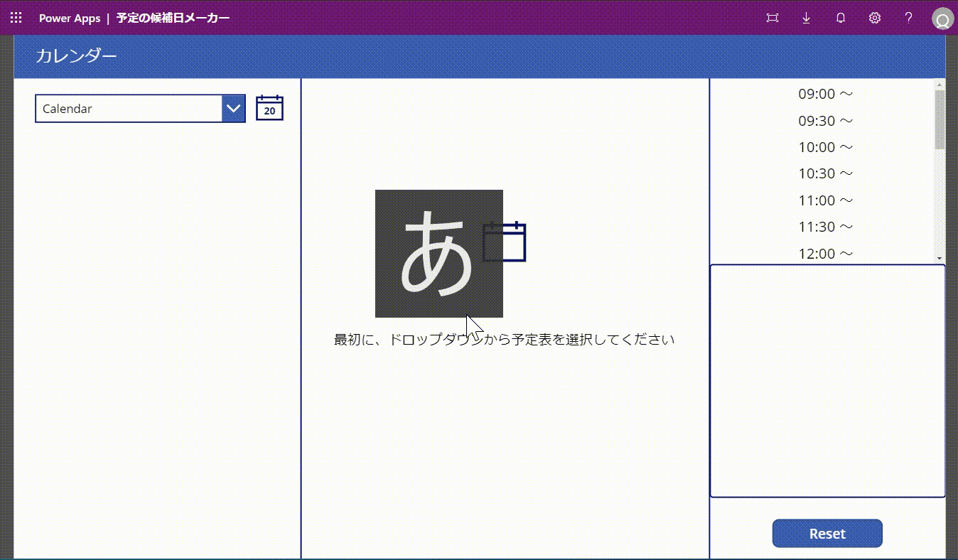
Task: Select the 09:00 time slot
Action: click(825, 94)
